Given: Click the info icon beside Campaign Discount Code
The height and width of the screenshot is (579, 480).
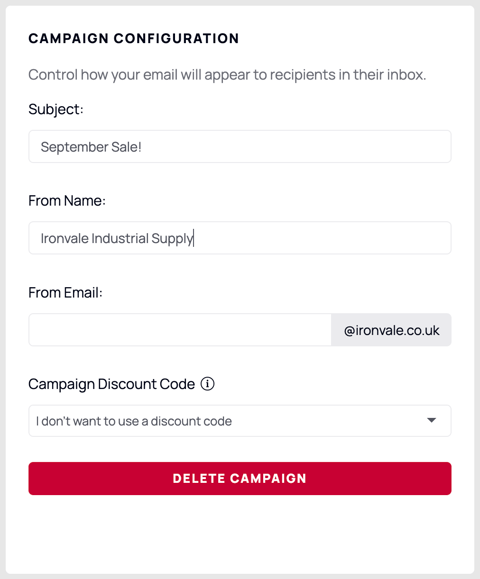Looking at the screenshot, I should (x=208, y=384).
